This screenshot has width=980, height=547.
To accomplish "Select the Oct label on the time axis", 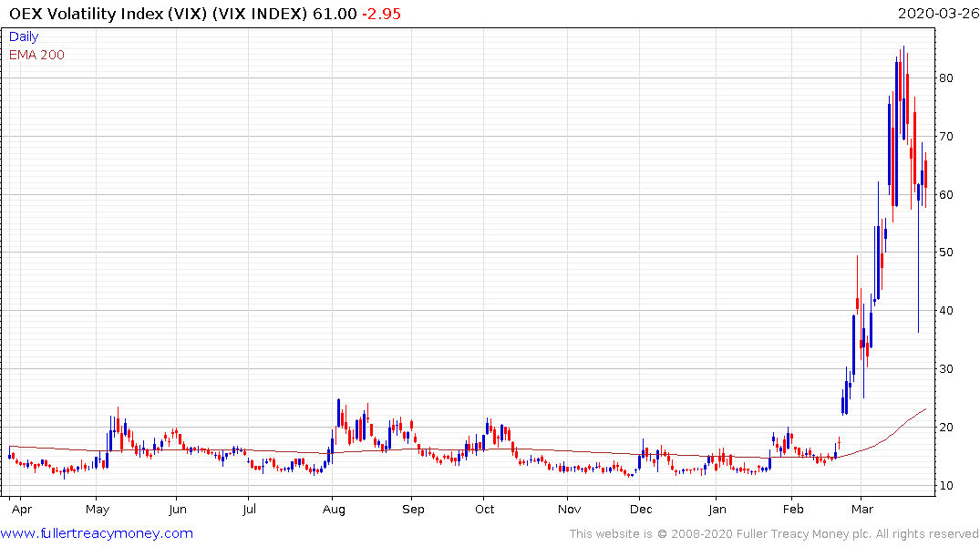I will pyautogui.click(x=484, y=510).
